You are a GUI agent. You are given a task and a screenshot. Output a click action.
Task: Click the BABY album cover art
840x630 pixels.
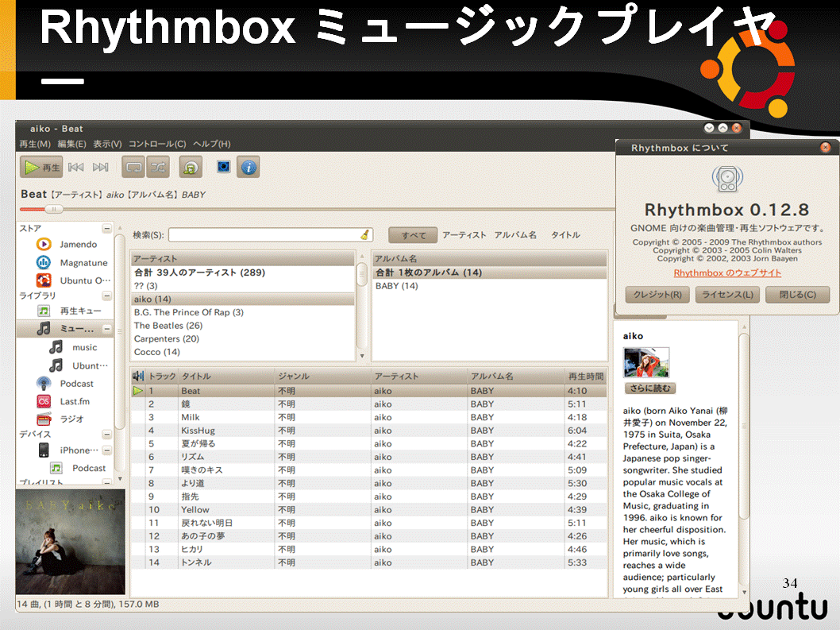tap(70, 542)
